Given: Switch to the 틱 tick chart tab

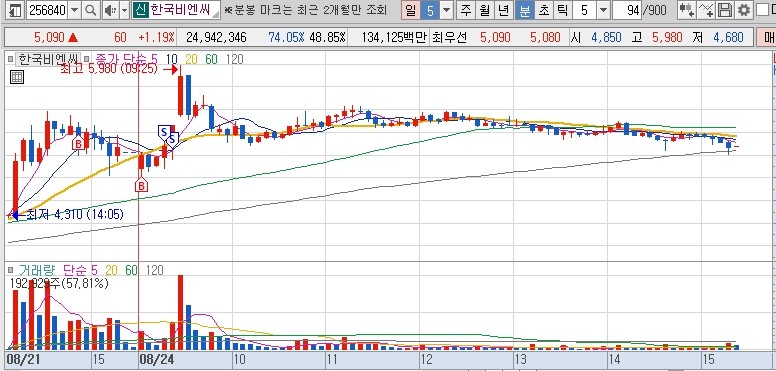Looking at the screenshot, I should [562, 10].
